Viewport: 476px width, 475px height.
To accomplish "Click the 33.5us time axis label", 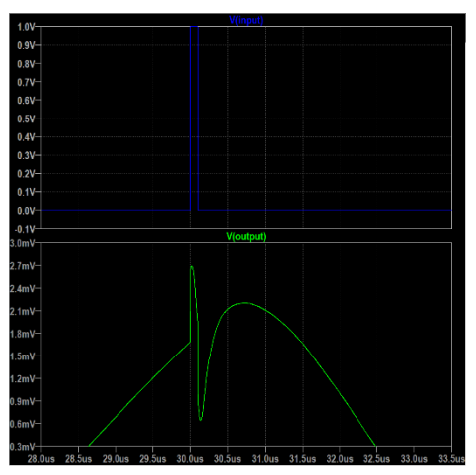I will (451, 459).
